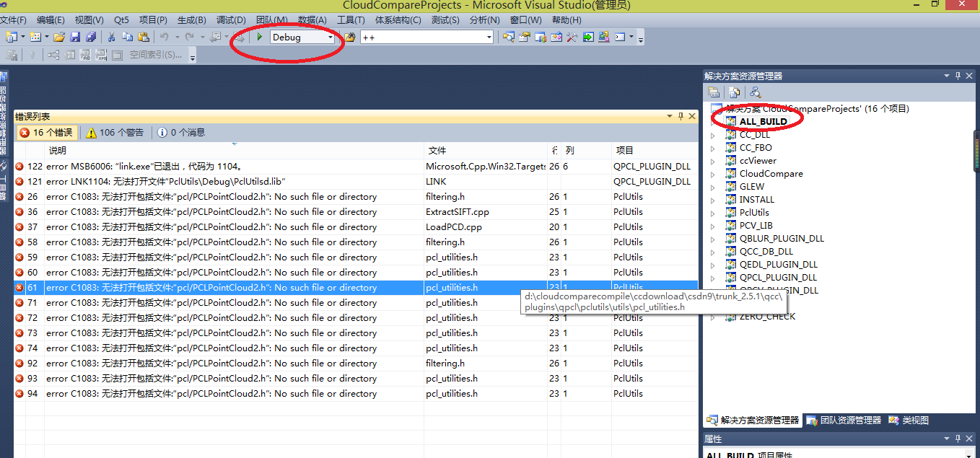Click View Class Diagram icon in Solution Explorer
This screenshot has height=458, width=980.
pyautogui.click(x=755, y=92)
